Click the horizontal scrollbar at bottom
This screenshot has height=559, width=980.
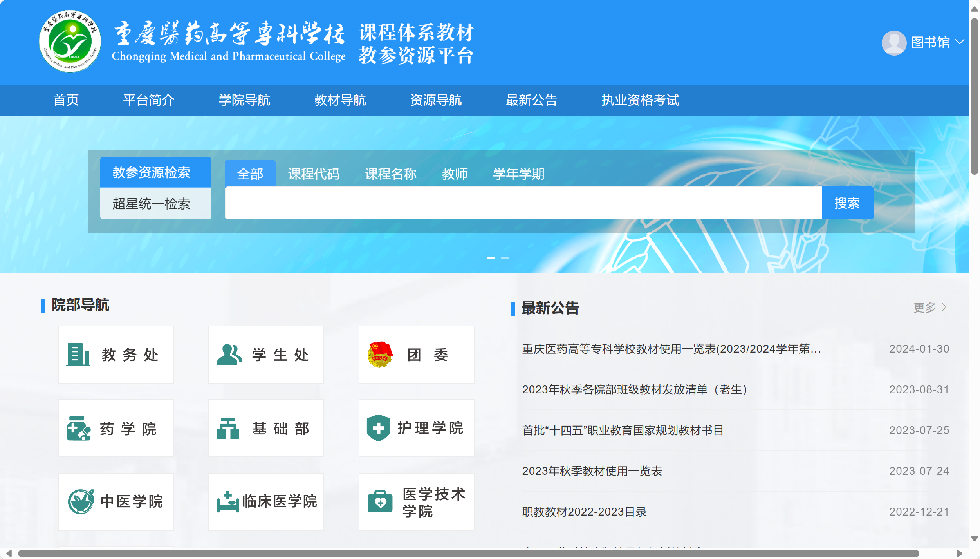(468, 553)
